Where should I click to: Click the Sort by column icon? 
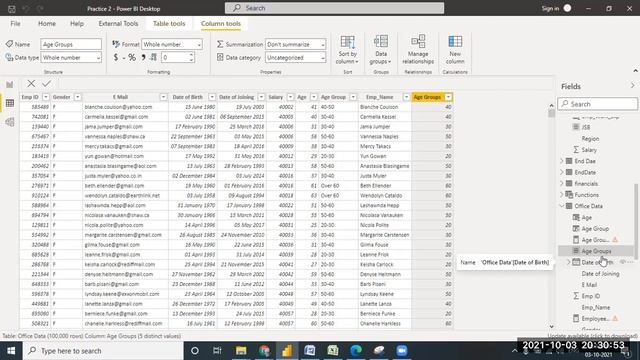[347, 42]
